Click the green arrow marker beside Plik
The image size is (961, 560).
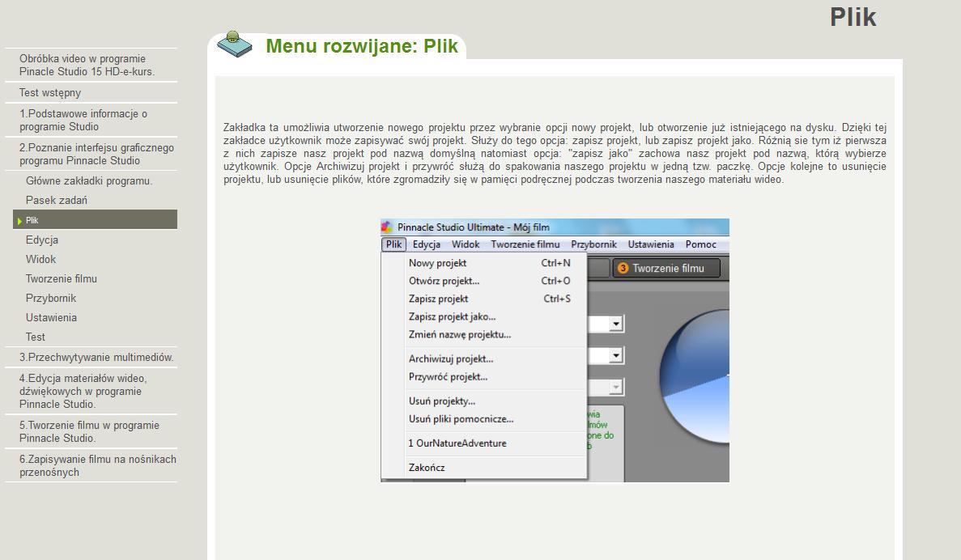click(x=19, y=221)
